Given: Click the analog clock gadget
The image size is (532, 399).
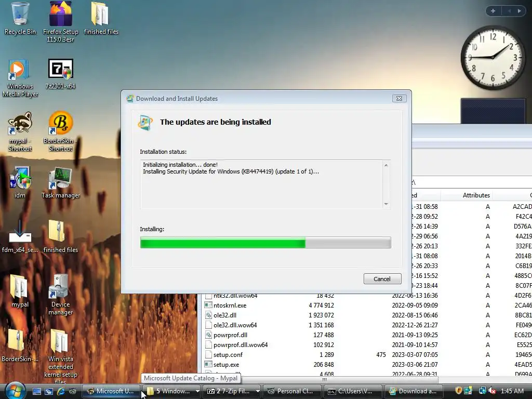Looking at the screenshot, I should point(493,57).
